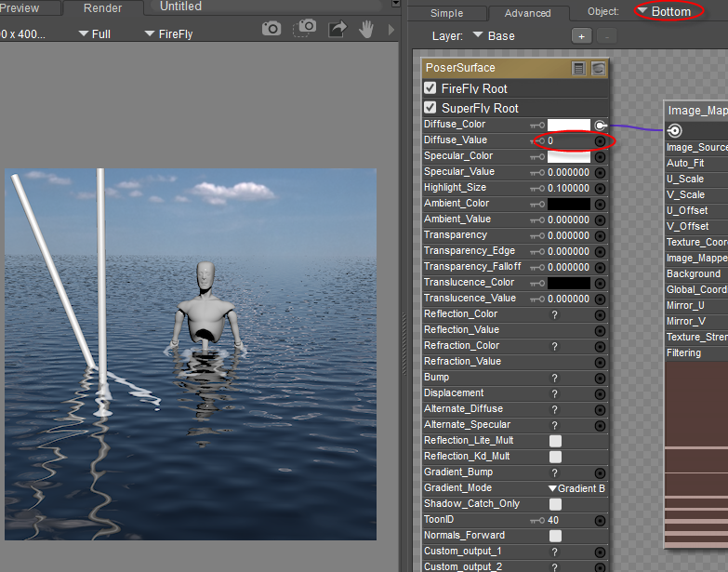The height and width of the screenshot is (572, 728).
Task: Open the Ambient_Color black swatch
Action: (x=568, y=204)
